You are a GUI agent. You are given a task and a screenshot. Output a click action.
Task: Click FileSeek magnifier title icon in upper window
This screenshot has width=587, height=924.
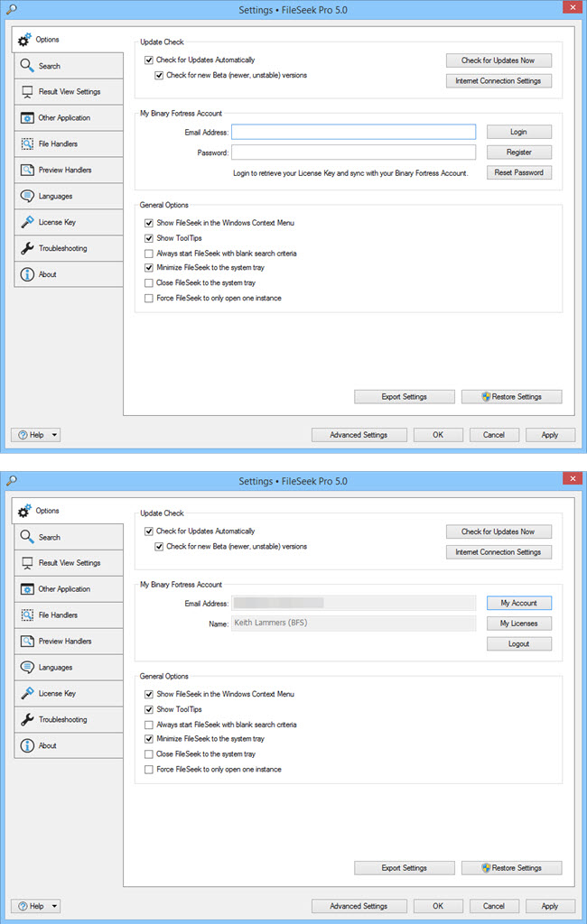point(11,9)
